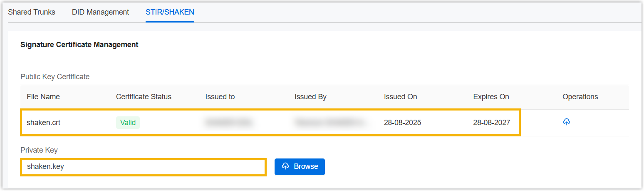The width and height of the screenshot is (644, 191).
Task: Select the shaken.crt file name cell
Action: [44, 123]
